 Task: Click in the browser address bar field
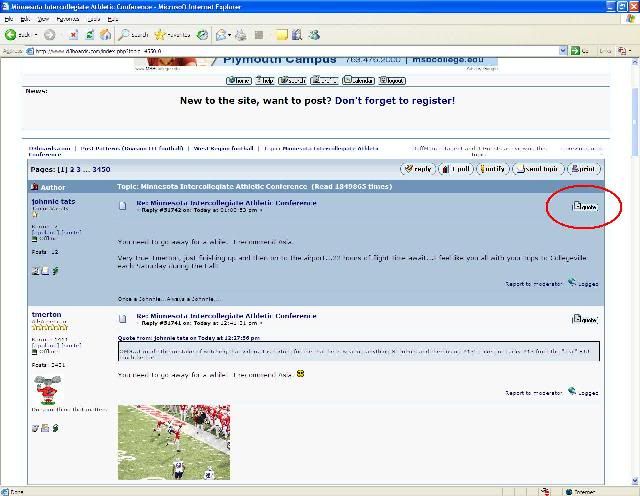tap(294, 51)
